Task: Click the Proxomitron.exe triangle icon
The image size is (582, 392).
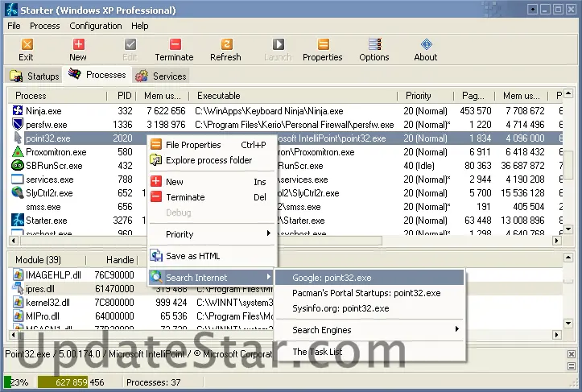Action: [18, 151]
